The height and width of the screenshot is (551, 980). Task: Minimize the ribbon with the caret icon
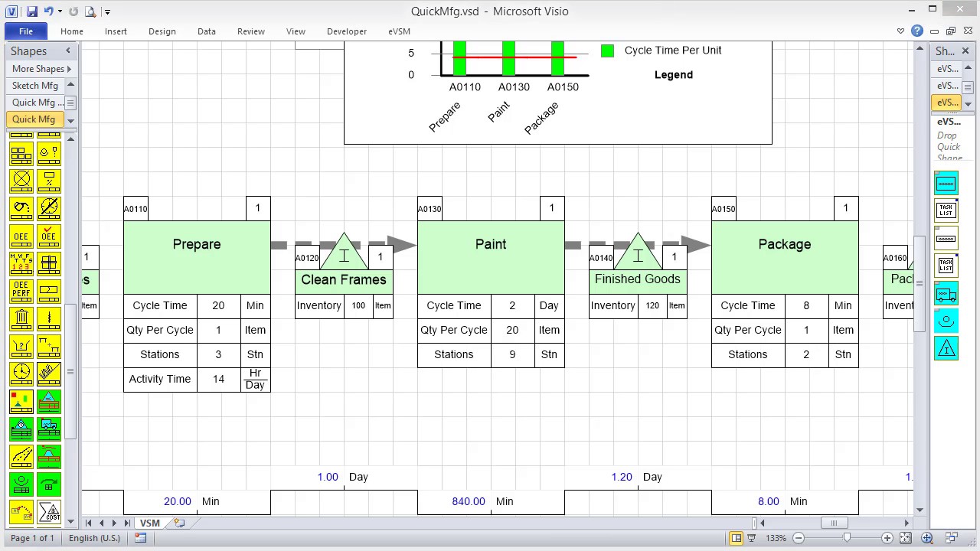coord(900,31)
